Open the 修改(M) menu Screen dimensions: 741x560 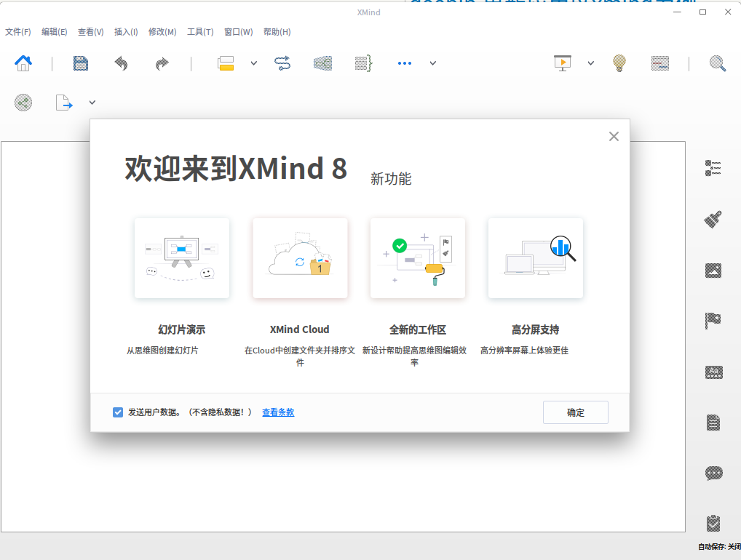click(x=162, y=32)
